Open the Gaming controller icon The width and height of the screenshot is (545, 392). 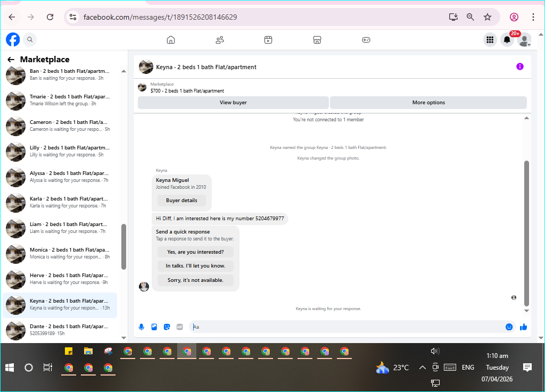coord(366,40)
